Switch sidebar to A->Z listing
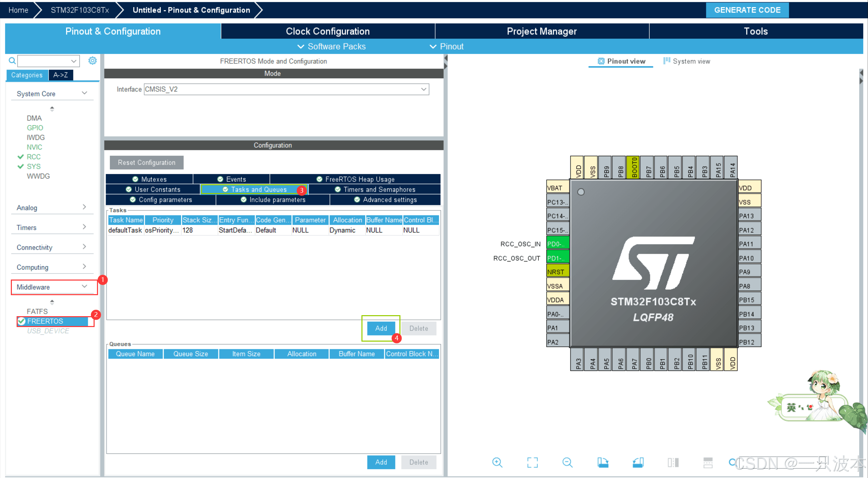The height and width of the screenshot is (478, 868). coord(60,75)
